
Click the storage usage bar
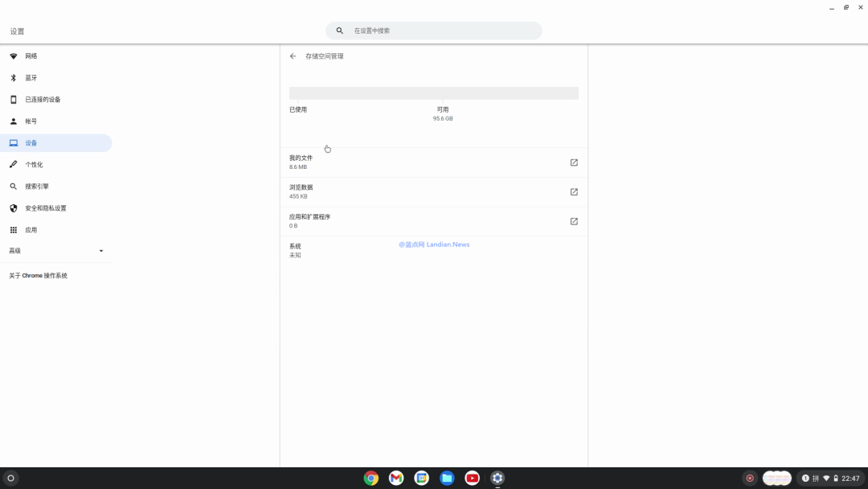pos(433,93)
